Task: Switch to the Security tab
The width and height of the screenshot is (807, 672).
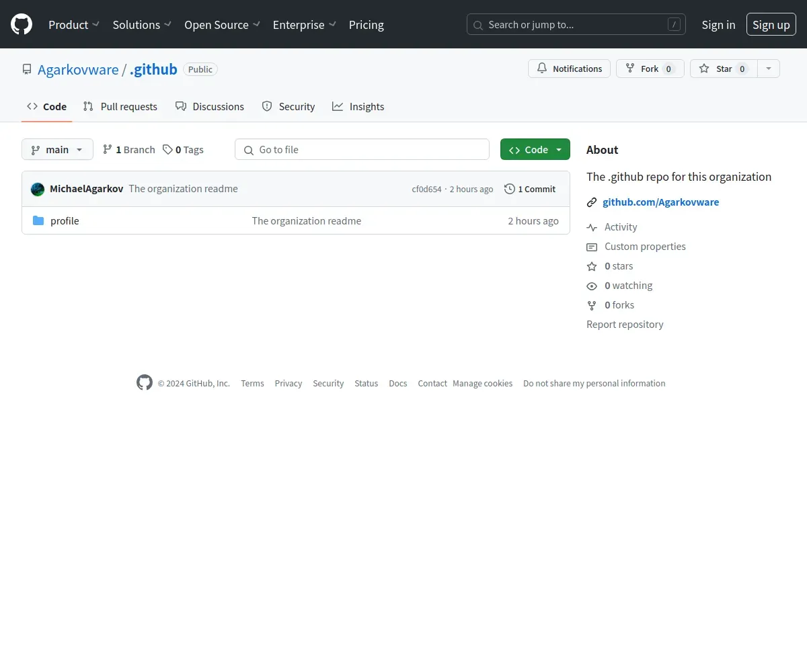Action: [x=289, y=106]
